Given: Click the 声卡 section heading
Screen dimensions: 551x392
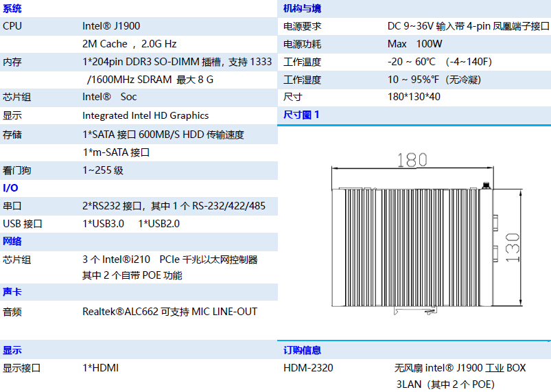Looking at the screenshot, I should pyautogui.click(x=12, y=292).
